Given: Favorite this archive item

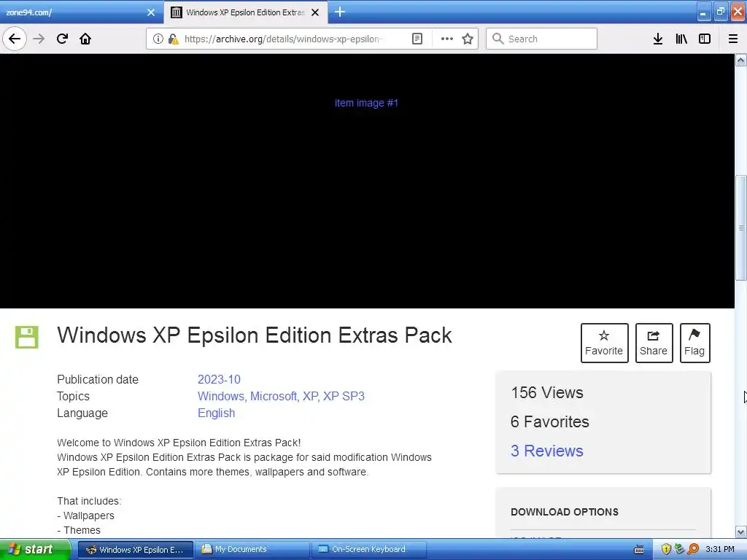Looking at the screenshot, I should coord(604,343).
